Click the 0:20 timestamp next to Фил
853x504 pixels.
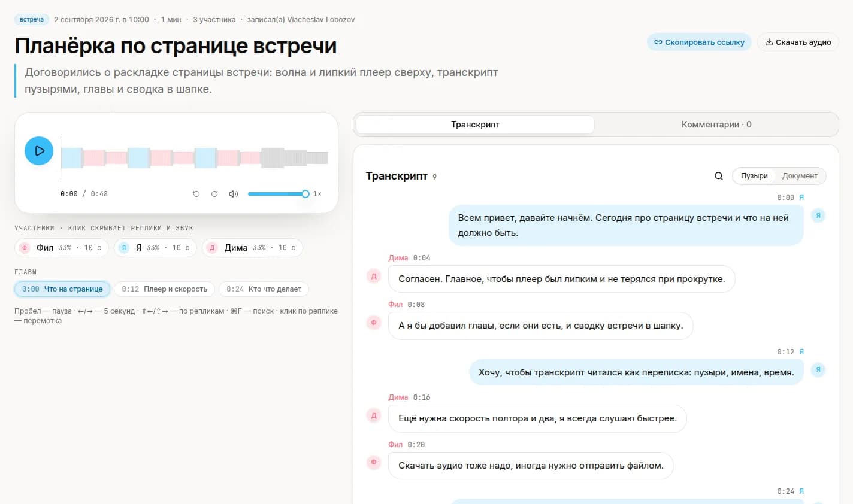click(416, 445)
